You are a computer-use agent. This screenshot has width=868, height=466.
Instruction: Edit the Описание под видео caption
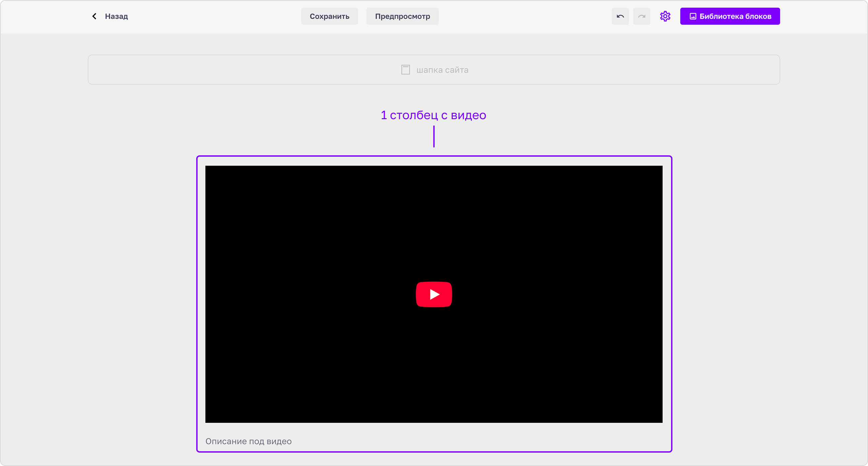tap(248, 441)
